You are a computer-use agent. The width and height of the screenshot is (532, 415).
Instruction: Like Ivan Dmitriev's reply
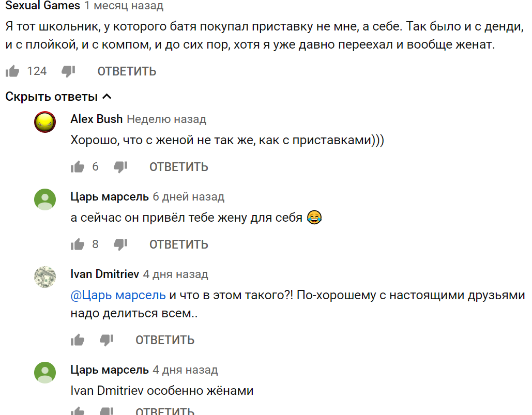click(x=78, y=340)
